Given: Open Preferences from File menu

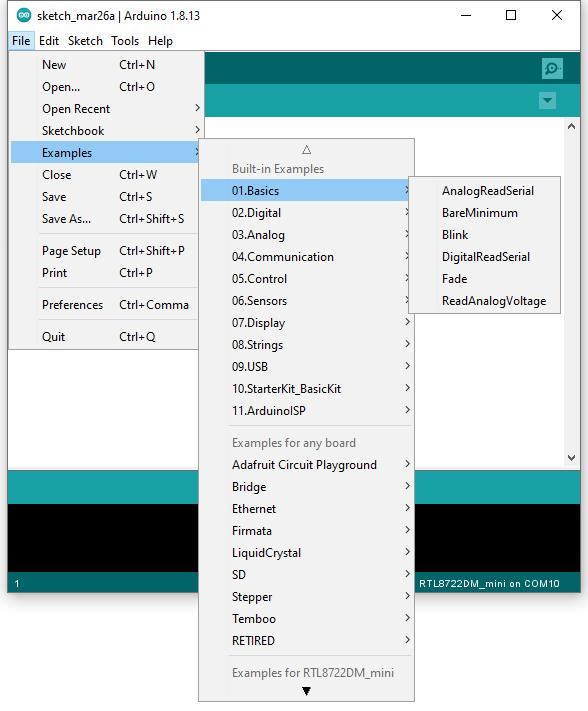Looking at the screenshot, I should [x=105, y=305].
